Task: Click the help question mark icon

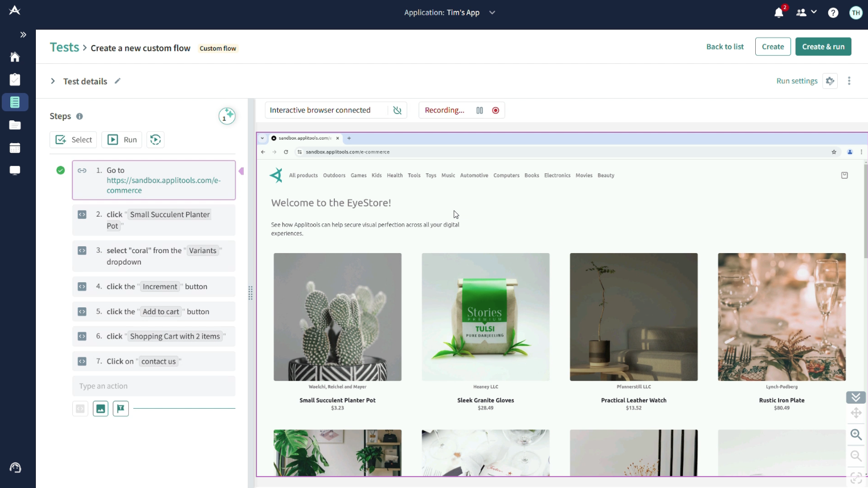Action: (833, 13)
